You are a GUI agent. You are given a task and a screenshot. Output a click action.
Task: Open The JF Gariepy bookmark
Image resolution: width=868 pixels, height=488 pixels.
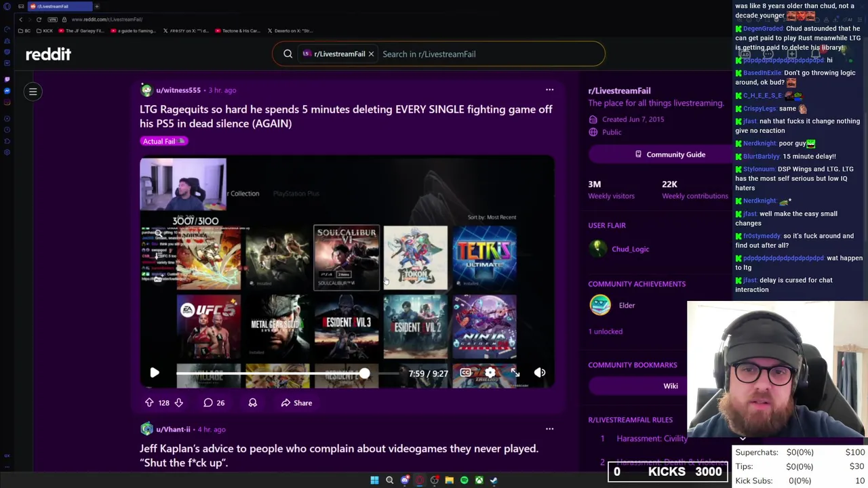click(x=81, y=30)
